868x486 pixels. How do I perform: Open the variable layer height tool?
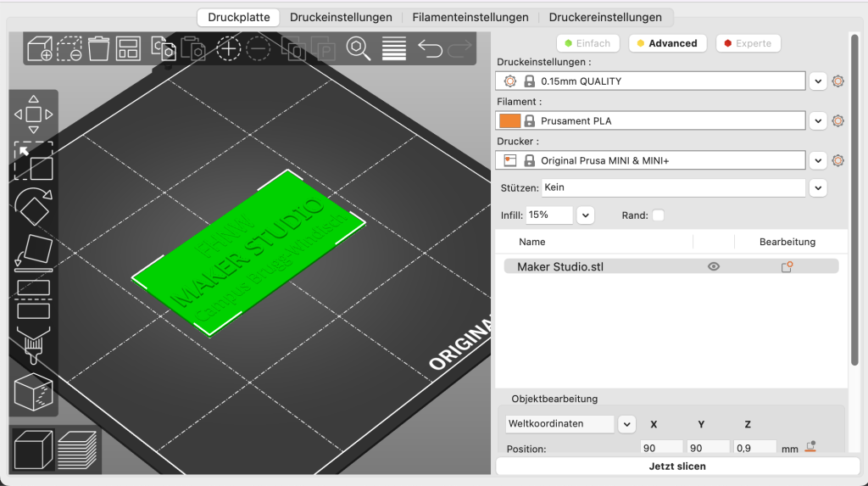pyautogui.click(x=394, y=48)
